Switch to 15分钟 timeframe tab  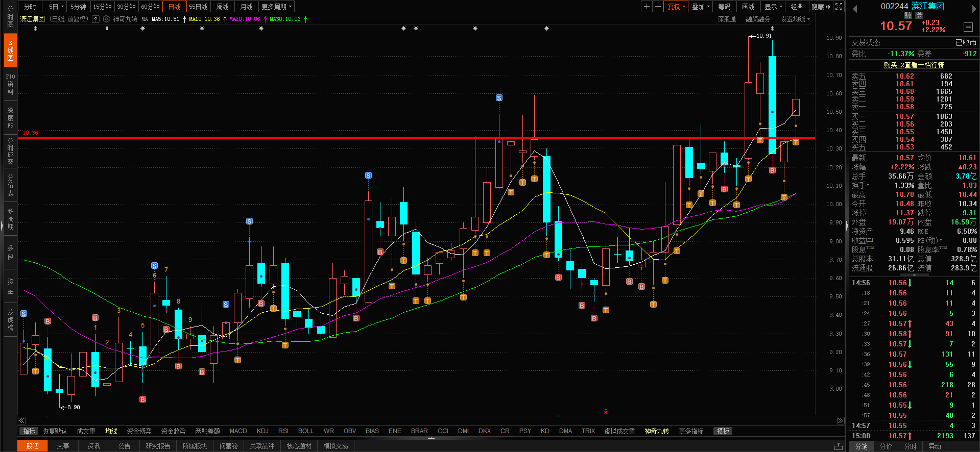point(102,7)
